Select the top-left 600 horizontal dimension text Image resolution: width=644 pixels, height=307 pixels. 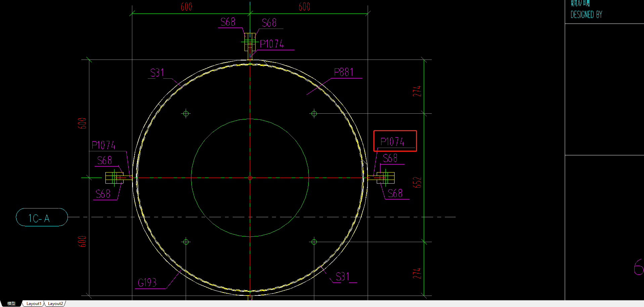186,7
